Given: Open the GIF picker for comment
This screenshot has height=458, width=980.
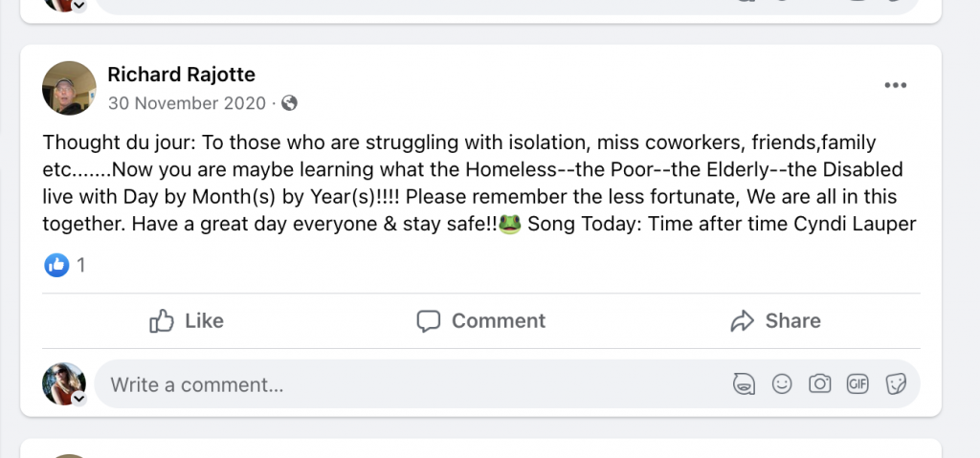Looking at the screenshot, I should click(x=857, y=384).
